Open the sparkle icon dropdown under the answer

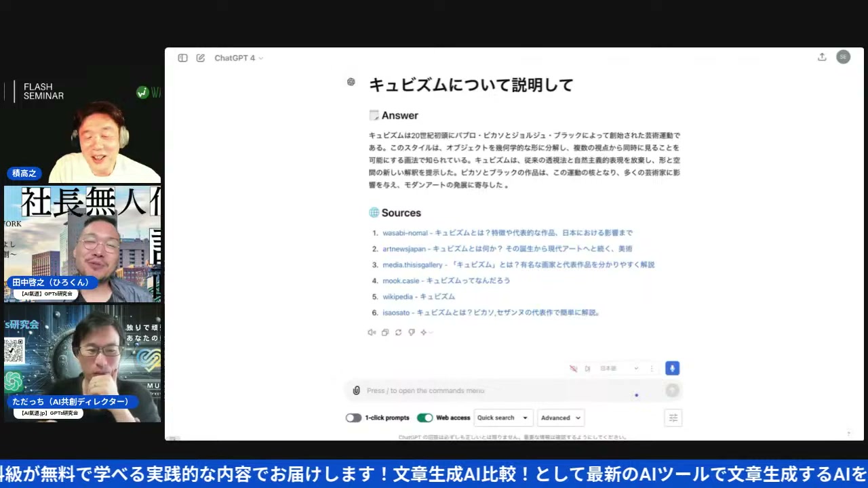tap(426, 332)
